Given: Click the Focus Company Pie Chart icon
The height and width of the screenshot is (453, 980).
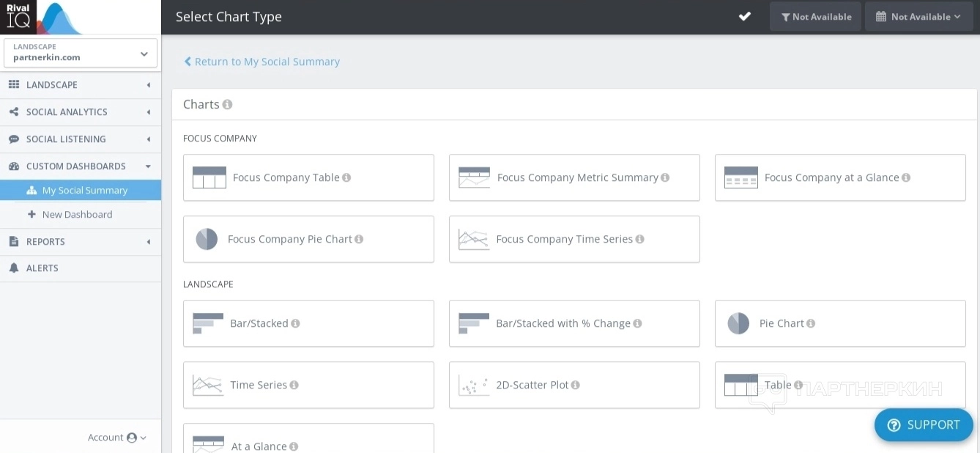Looking at the screenshot, I should [207, 239].
